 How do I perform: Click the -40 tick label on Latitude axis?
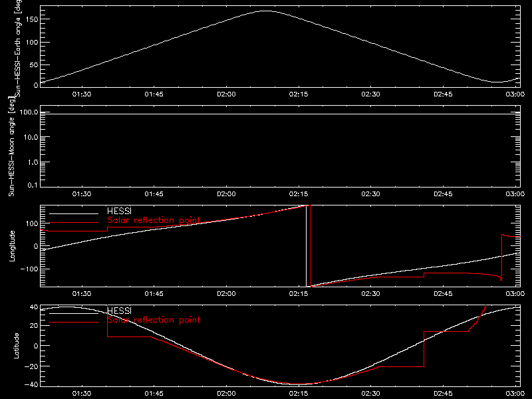coord(31,384)
